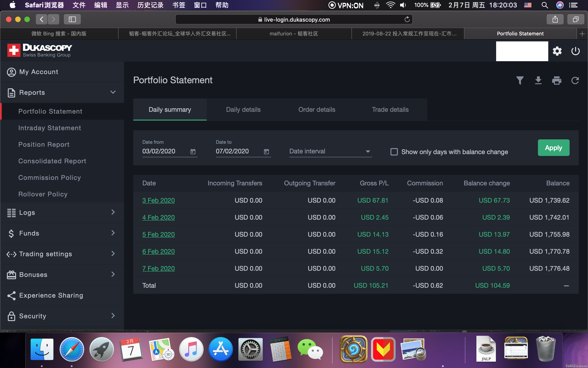Open Siri from the menu bar
This screenshot has width=588, height=368.
tap(560, 5)
